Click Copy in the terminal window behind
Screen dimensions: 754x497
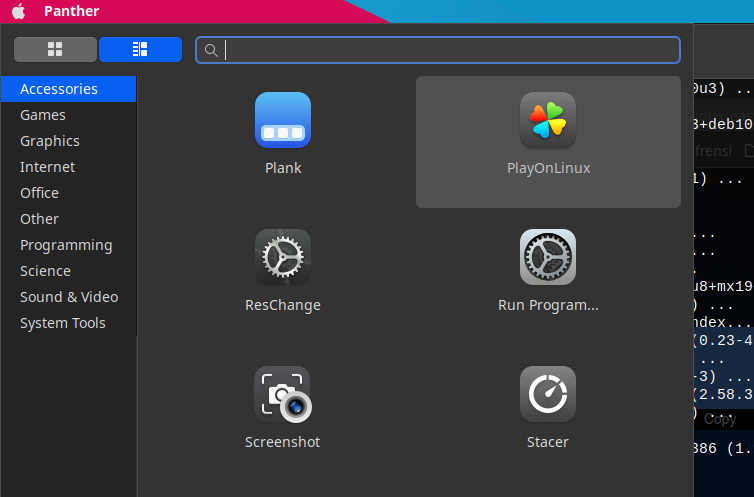(x=720, y=419)
